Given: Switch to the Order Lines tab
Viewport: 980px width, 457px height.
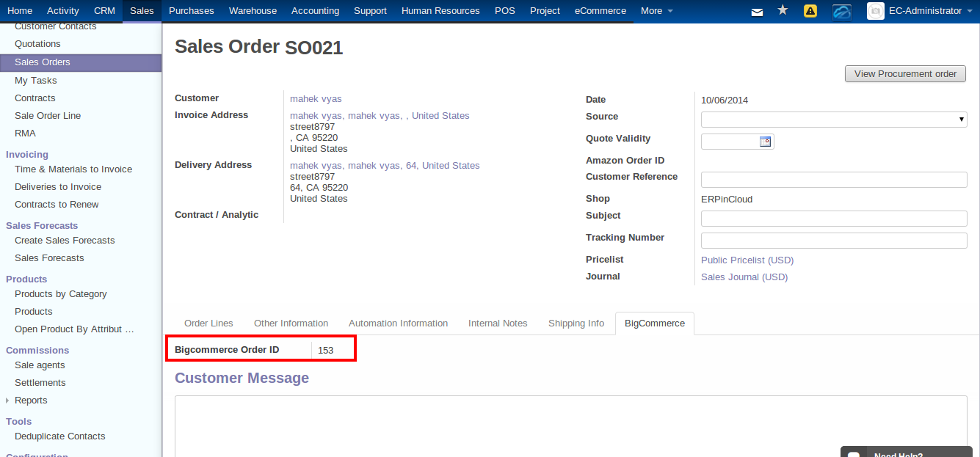Looking at the screenshot, I should coord(208,323).
